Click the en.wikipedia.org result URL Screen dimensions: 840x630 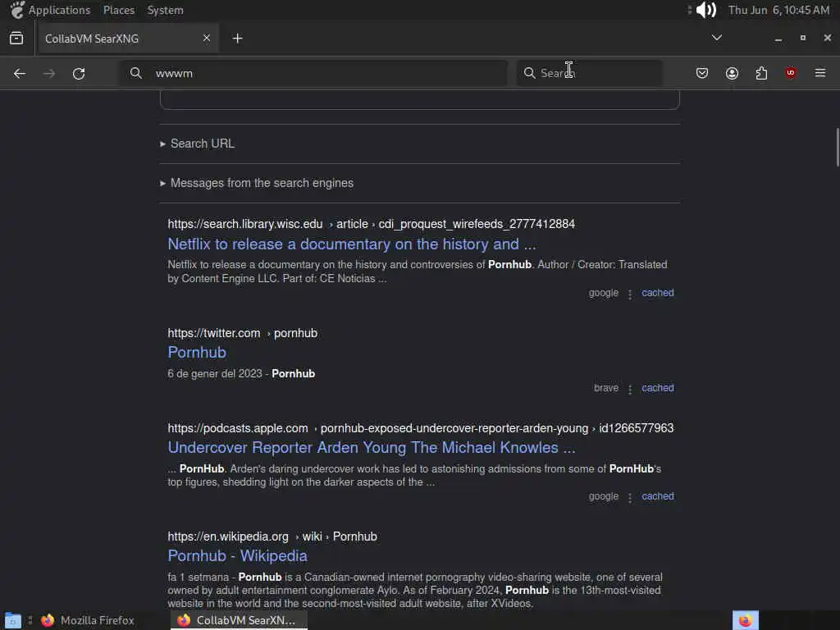coord(272,536)
